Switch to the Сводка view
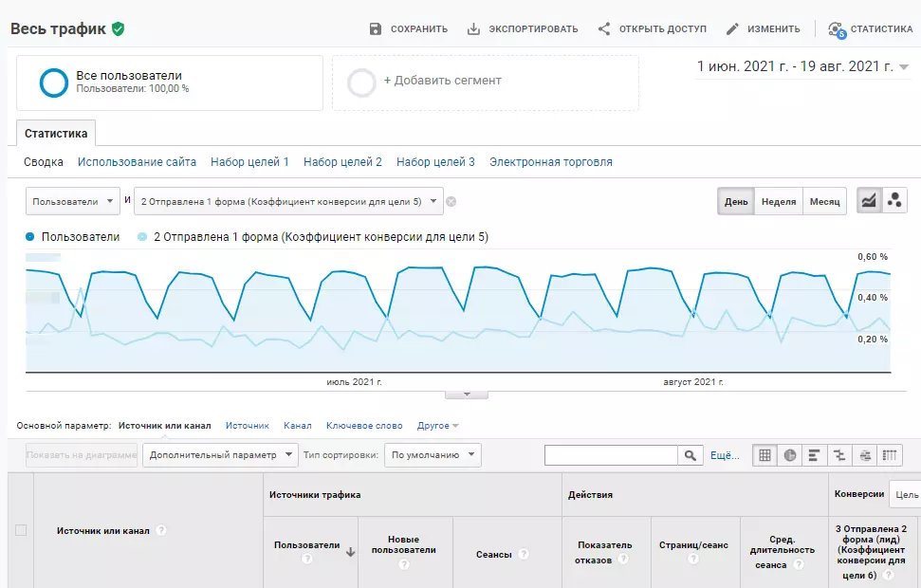This screenshot has width=921, height=588. (44, 162)
